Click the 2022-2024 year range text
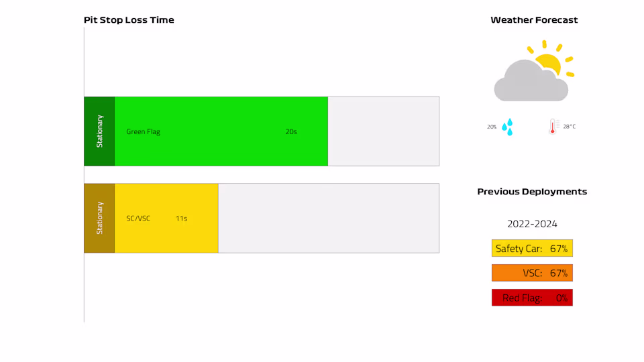644x362 pixels. (x=532, y=224)
